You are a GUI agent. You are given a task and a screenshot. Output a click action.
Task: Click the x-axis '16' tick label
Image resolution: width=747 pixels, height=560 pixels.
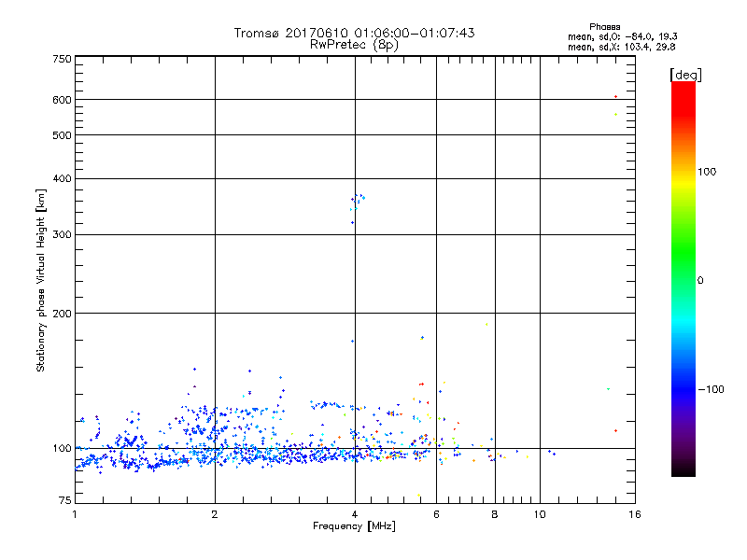635,514
